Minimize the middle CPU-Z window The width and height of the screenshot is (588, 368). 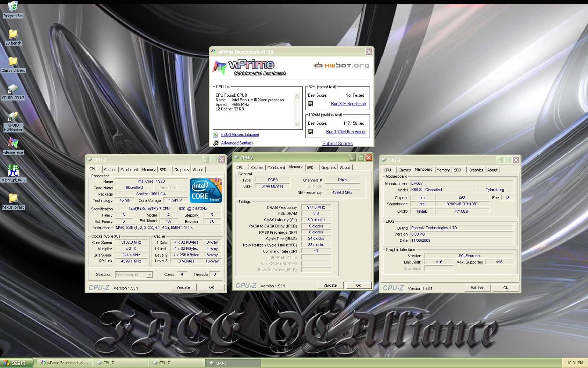[352, 158]
